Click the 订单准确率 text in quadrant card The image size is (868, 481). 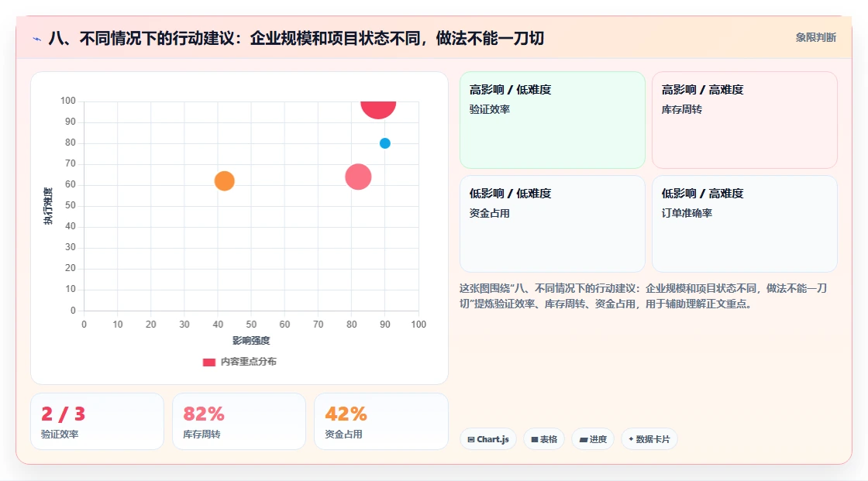[687, 213]
